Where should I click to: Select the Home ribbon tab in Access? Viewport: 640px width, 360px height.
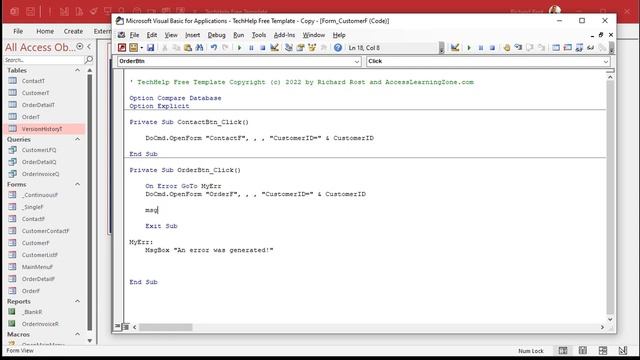coord(45,31)
